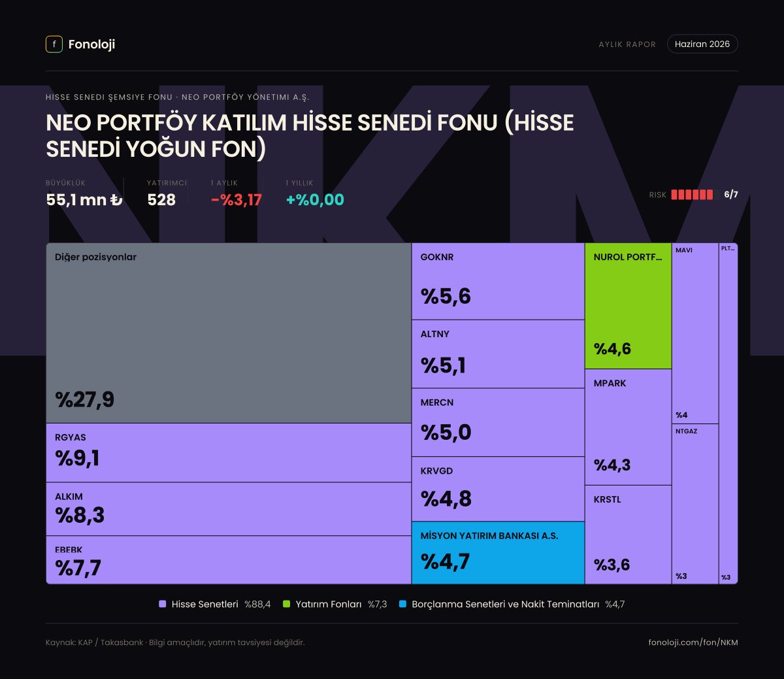The width and height of the screenshot is (784, 679).
Task: Click the %88,4 legend percentage
Action: pos(257,604)
